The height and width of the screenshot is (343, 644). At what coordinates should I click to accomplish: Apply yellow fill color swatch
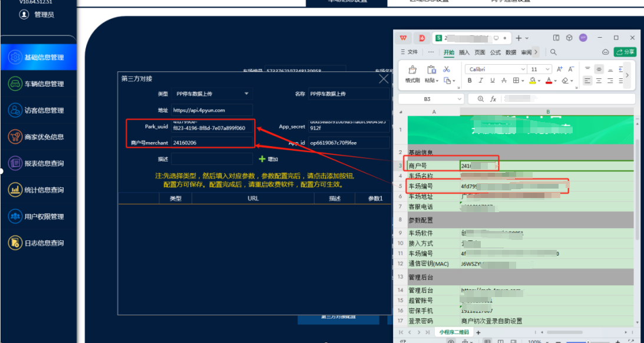532,81
